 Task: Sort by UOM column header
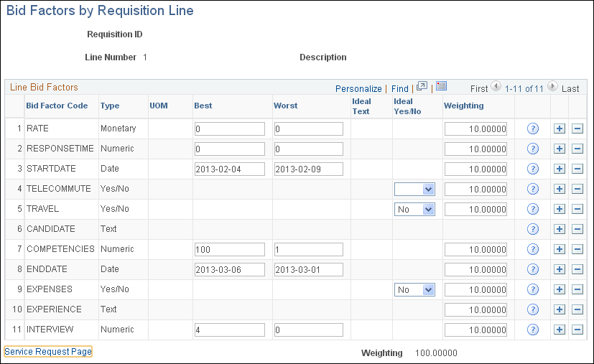pyautogui.click(x=159, y=106)
